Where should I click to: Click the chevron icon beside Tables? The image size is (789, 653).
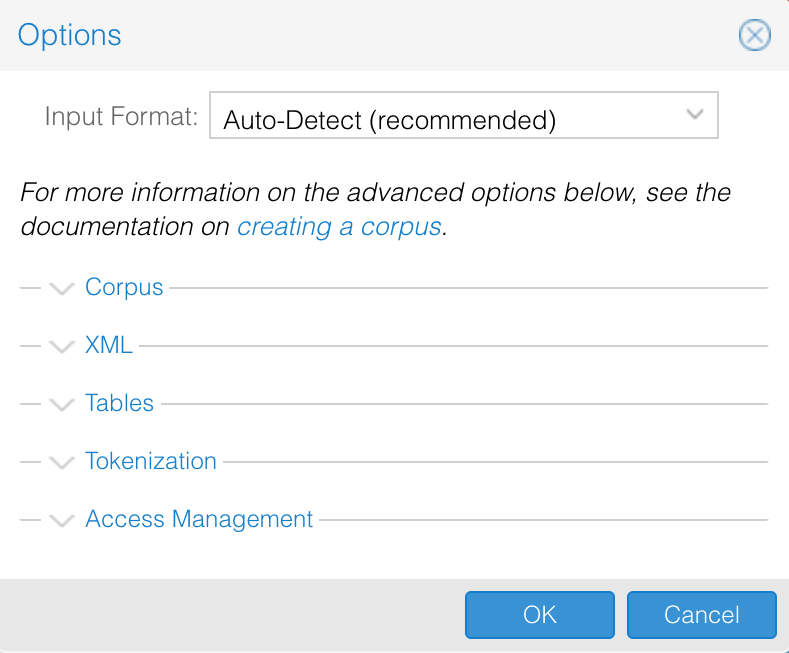pos(62,404)
